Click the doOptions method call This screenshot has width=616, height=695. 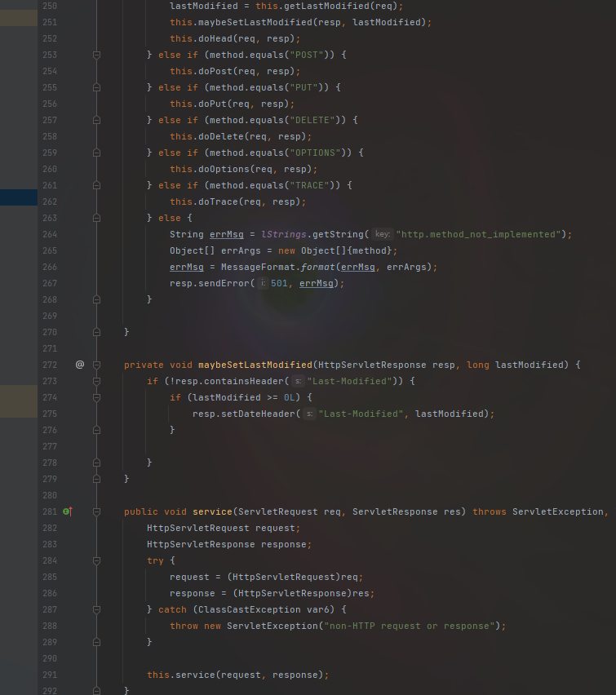point(224,169)
